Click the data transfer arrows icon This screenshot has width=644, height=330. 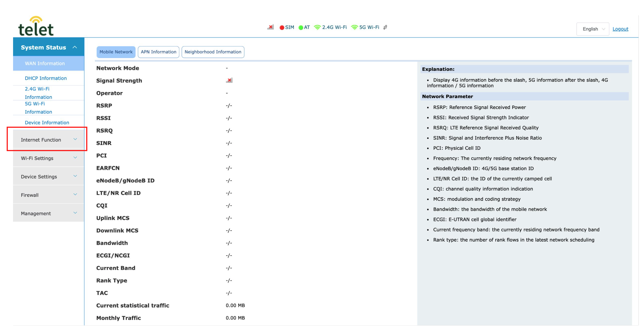385,27
